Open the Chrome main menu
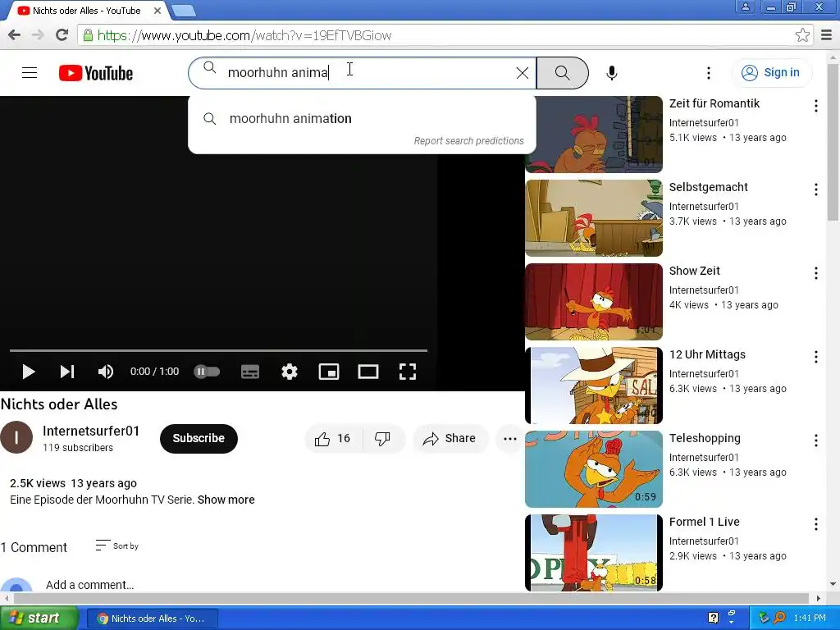The image size is (840, 630). [x=827, y=35]
